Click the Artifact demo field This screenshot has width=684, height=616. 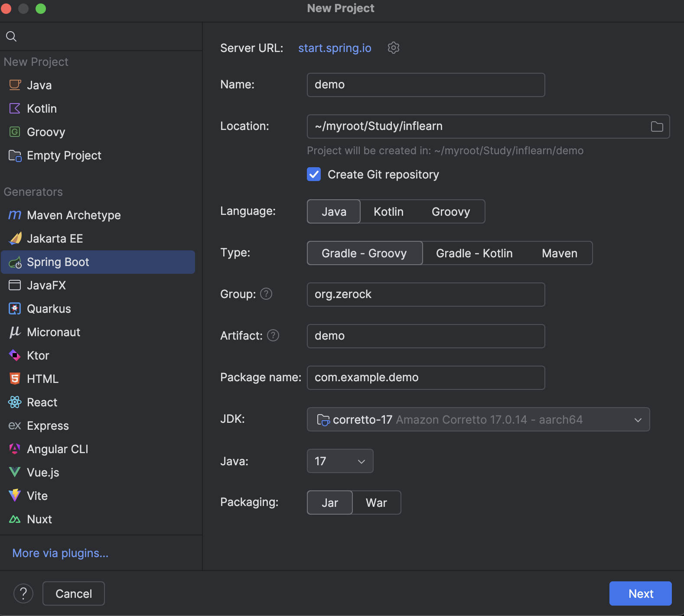click(426, 336)
